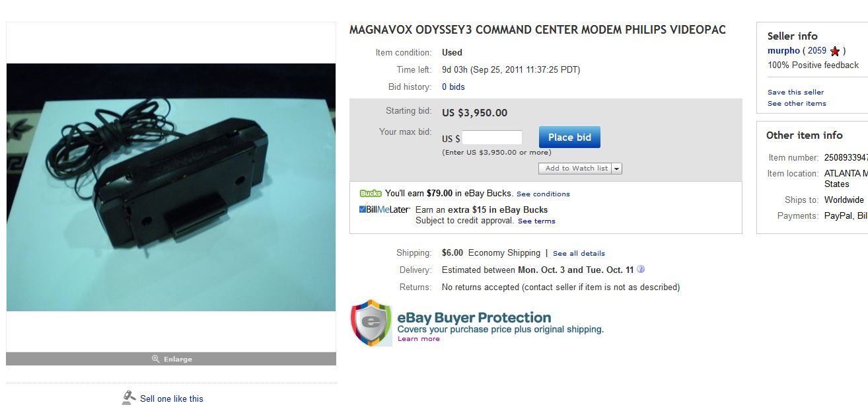Click the magnifier Enlarge icon
Screen dimensions: 868x417
(x=155, y=359)
